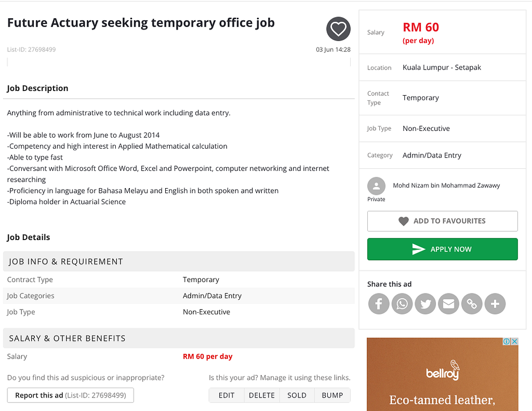
Task: Bump this ad listing
Action: click(332, 395)
